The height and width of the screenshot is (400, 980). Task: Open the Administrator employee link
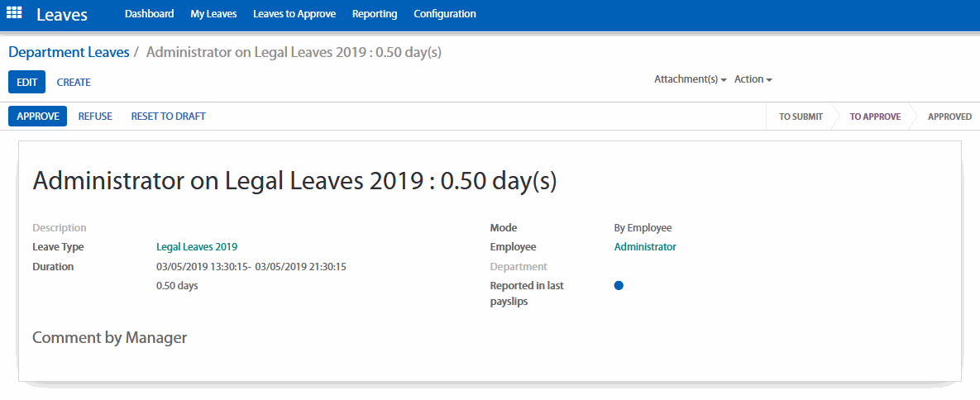[x=645, y=247]
